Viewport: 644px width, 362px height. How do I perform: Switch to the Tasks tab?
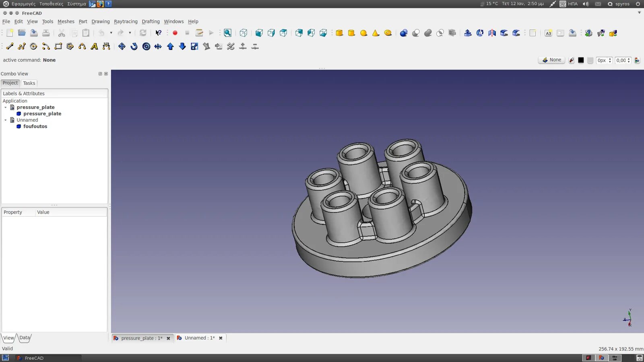29,83
